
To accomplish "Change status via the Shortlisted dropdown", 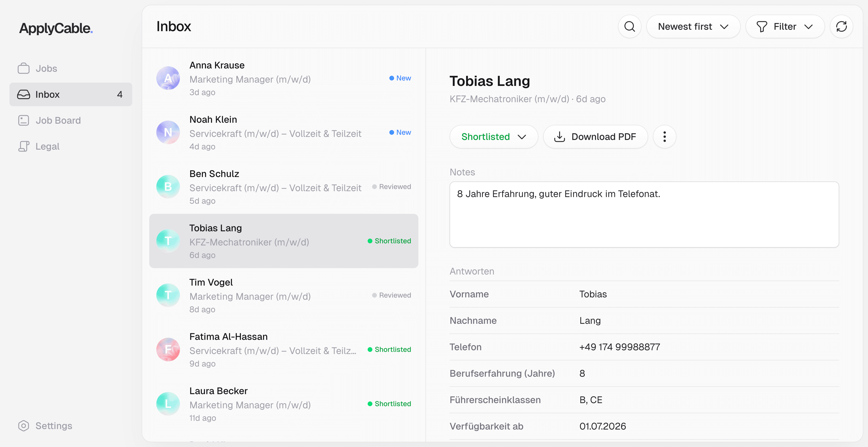I will pyautogui.click(x=494, y=136).
